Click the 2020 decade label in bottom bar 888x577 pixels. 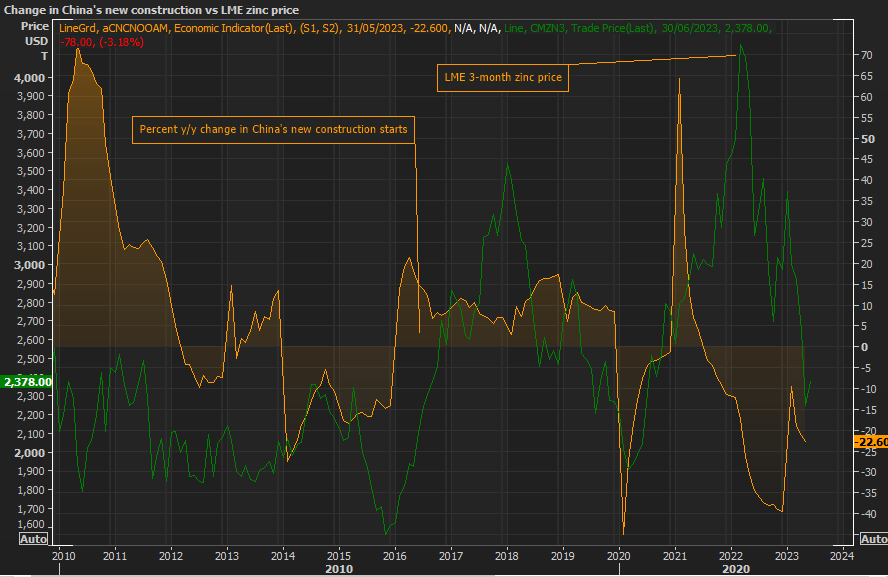(x=735, y=569)
